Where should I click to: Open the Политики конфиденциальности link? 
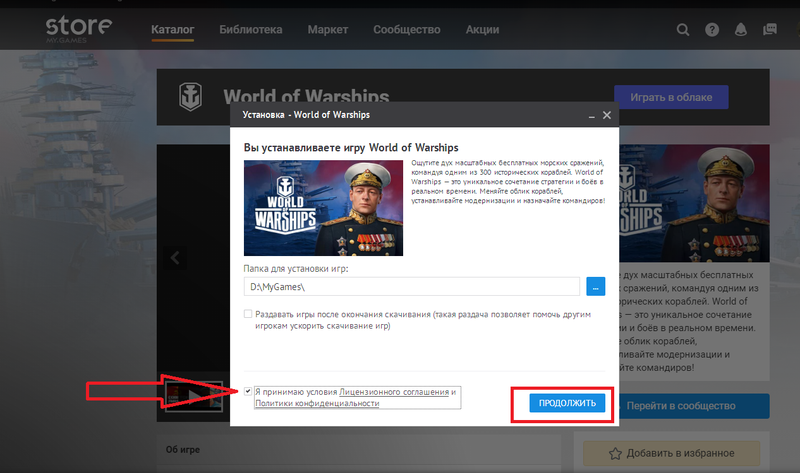317,403
